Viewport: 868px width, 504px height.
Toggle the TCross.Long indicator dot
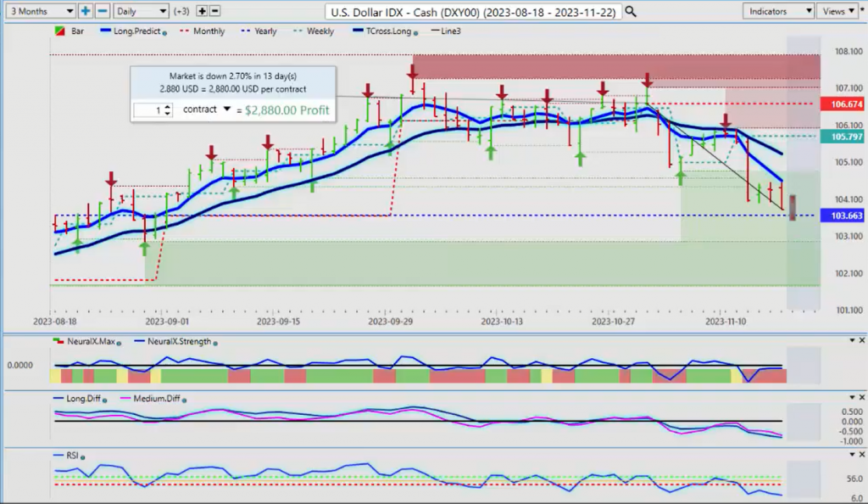click(415, 32)
